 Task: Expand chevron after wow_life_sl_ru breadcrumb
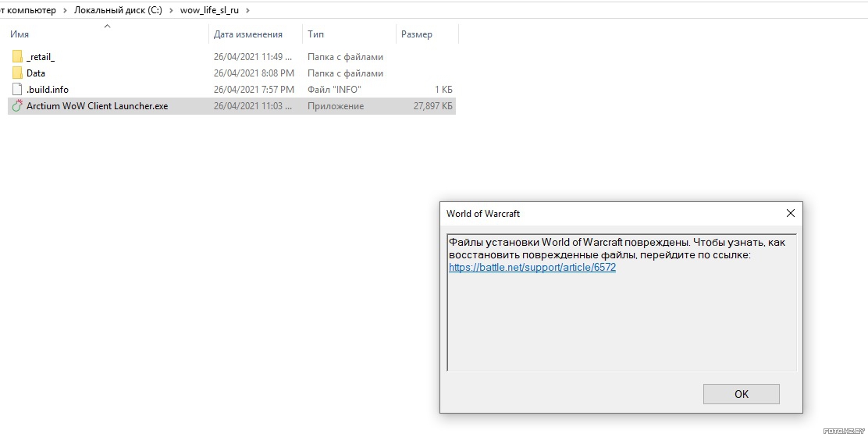coord(247,10)
